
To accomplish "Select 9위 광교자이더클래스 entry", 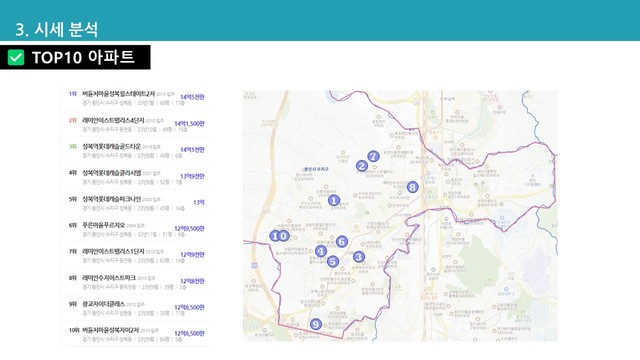I will coord(136,308).
